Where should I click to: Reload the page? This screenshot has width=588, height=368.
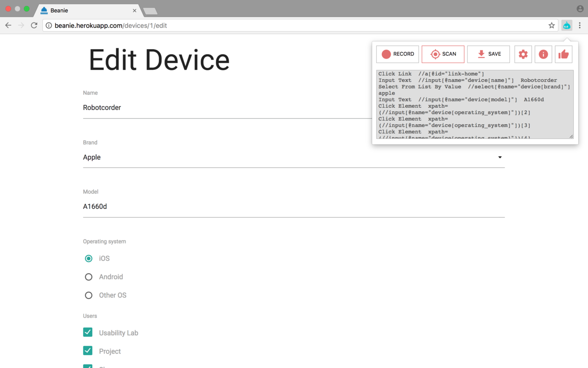tap(34, 25)
